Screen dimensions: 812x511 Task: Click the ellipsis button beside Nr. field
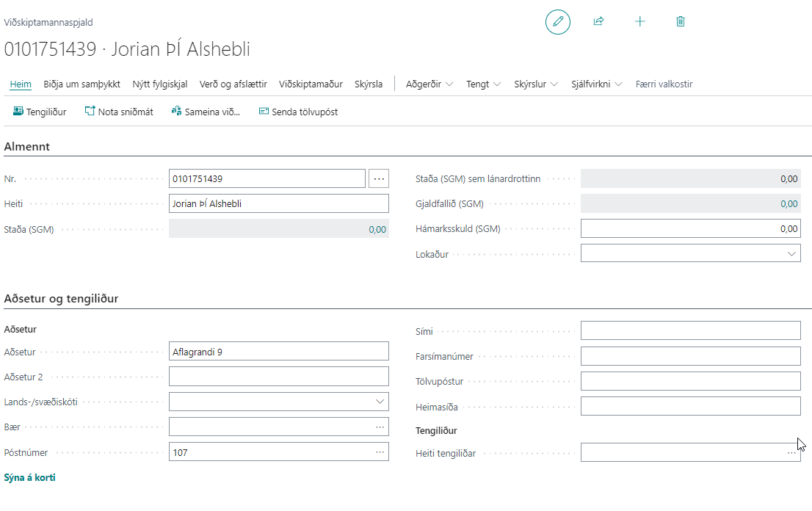379,178
